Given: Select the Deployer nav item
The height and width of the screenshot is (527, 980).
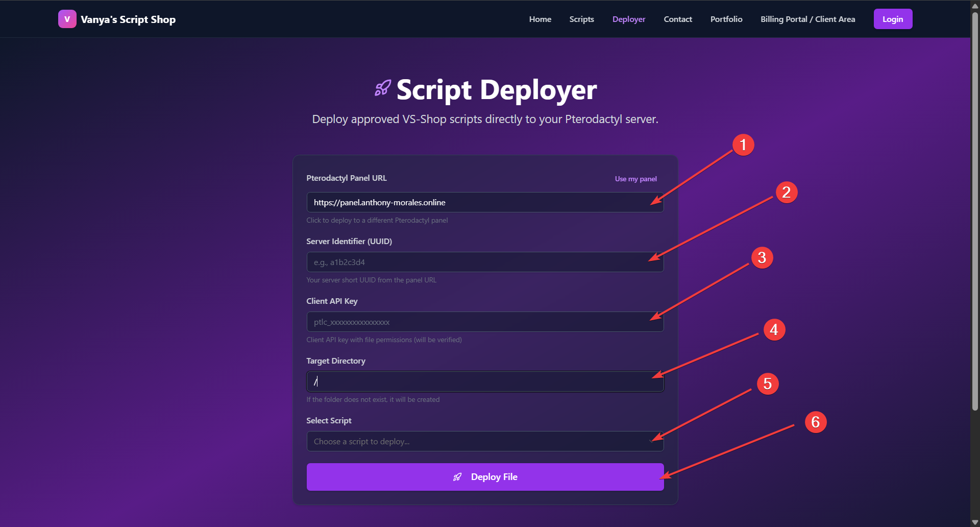Looking at the screenshot, I should [628, 19].
